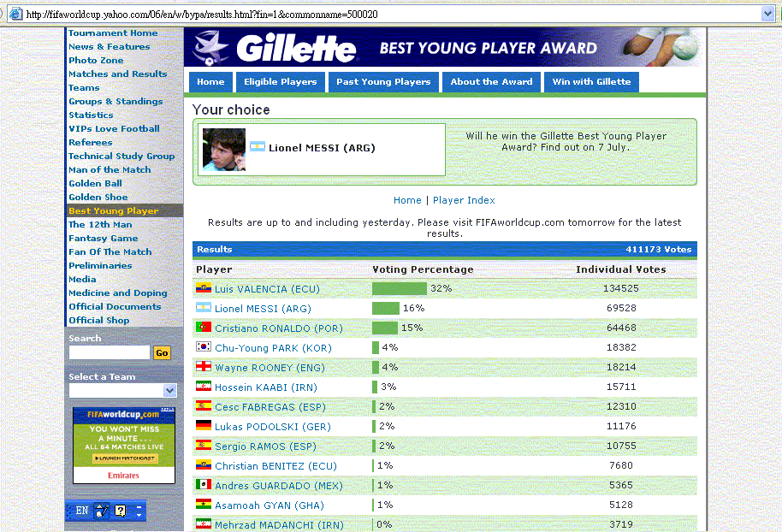This screenshot has width=782, height=532.
Task: Click the Spain flag beside Cesc FABREGAS
Action: pos(204,406)
